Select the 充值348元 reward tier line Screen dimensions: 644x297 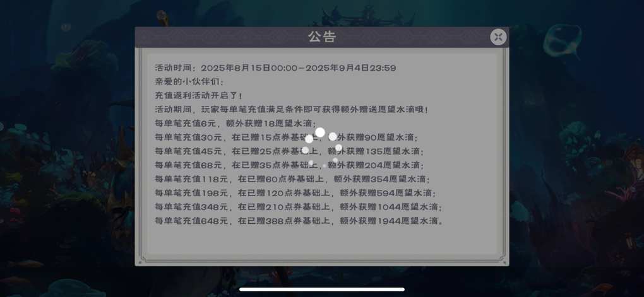(299, 207)
